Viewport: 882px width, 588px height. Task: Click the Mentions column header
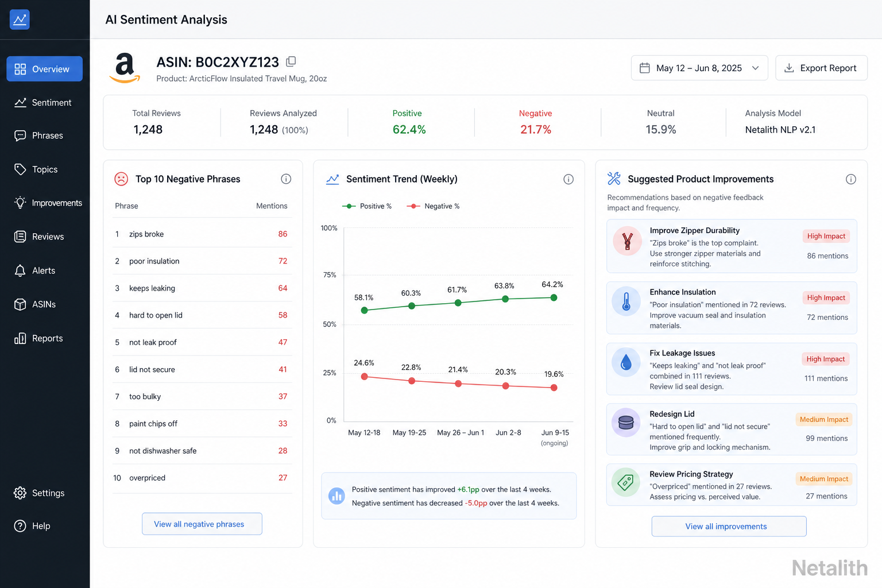[x=272, y=206]
